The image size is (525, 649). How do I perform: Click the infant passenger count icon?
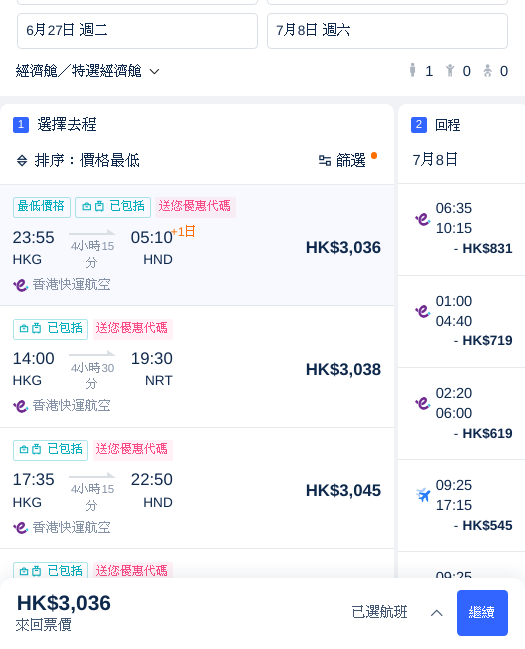pos(488,71)
